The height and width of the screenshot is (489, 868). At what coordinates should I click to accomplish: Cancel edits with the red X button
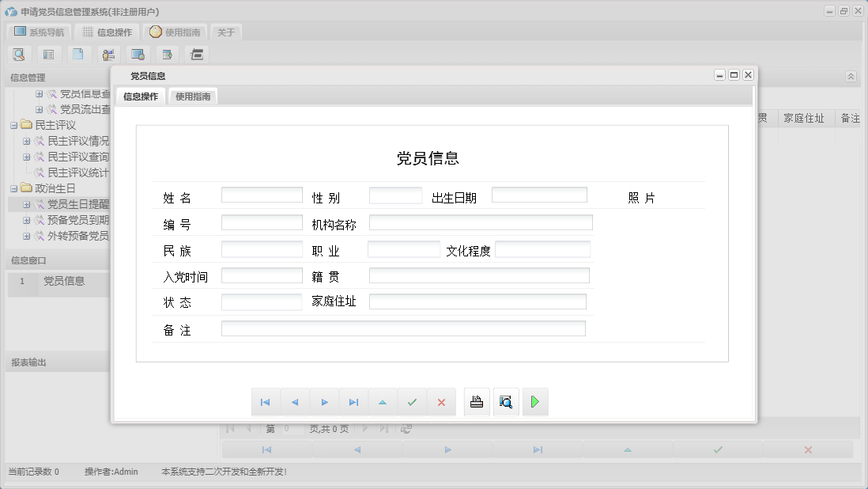[x=441, y=401]
